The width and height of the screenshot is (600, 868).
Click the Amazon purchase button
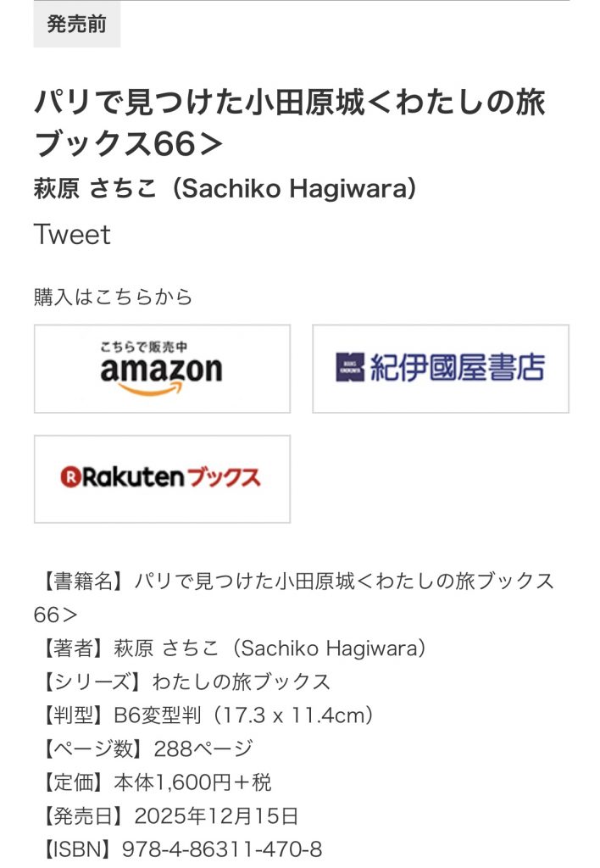(x=162, y=369)
